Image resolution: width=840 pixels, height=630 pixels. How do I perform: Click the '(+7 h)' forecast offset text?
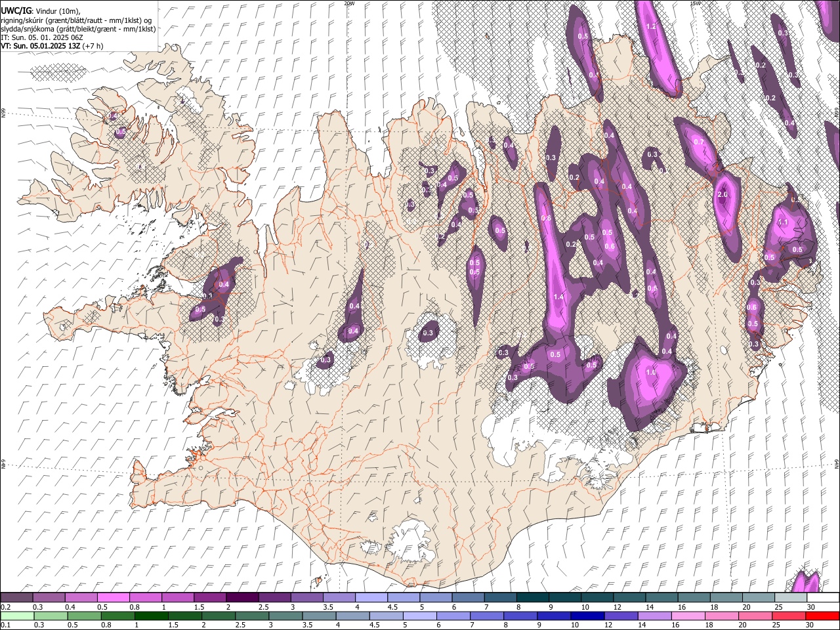[x=94, y=47]
